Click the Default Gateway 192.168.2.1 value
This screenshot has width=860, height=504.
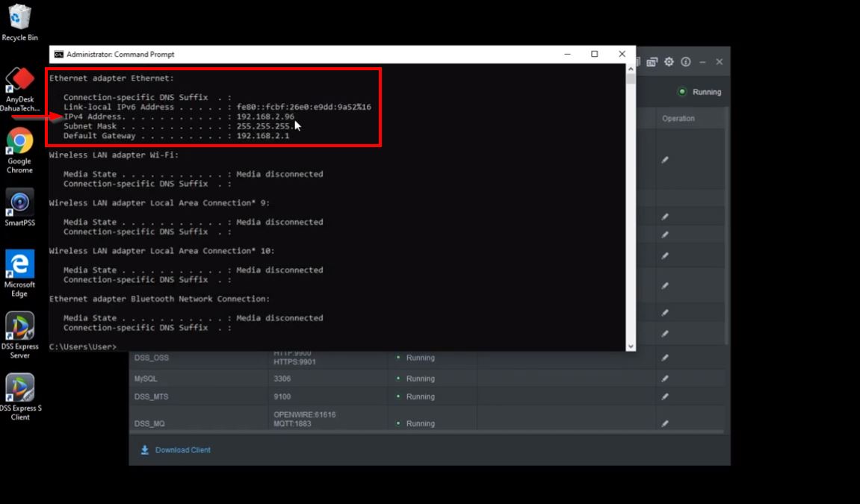263,136
